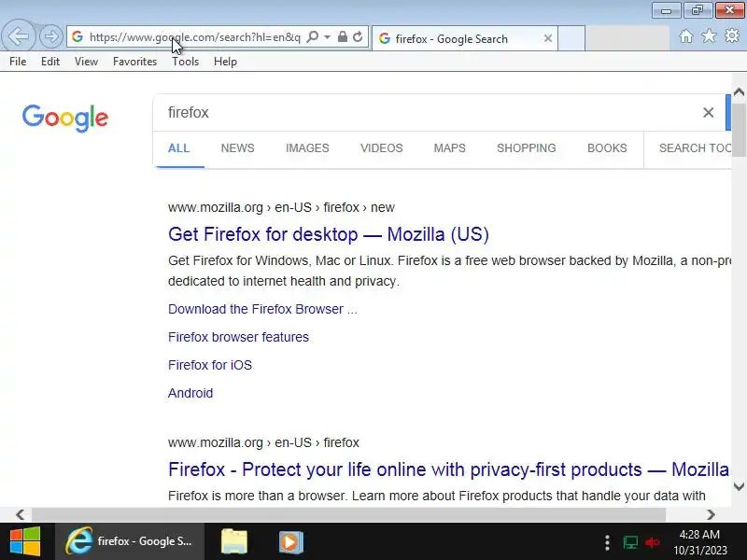The image size is (747, 560).
Task: Click breadcrumb www.mozilla.org › en-US › firefox › new
Action: [281, 207]
